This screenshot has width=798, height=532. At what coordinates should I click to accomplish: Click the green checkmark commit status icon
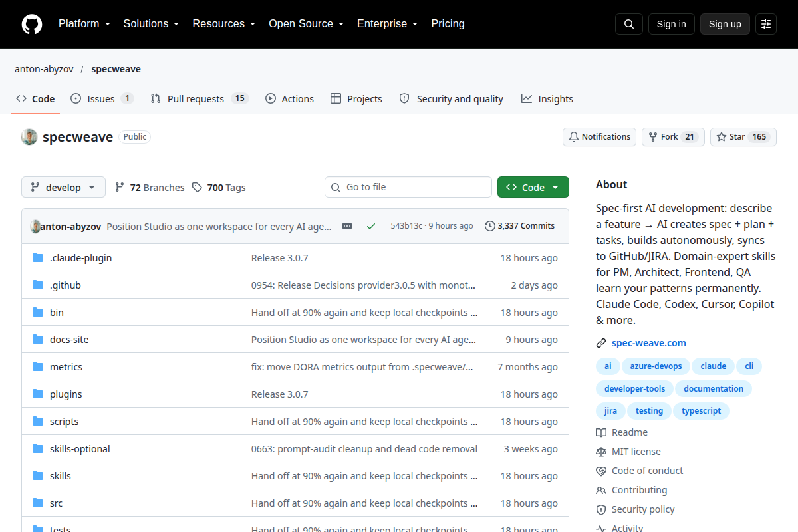[371, 226]
